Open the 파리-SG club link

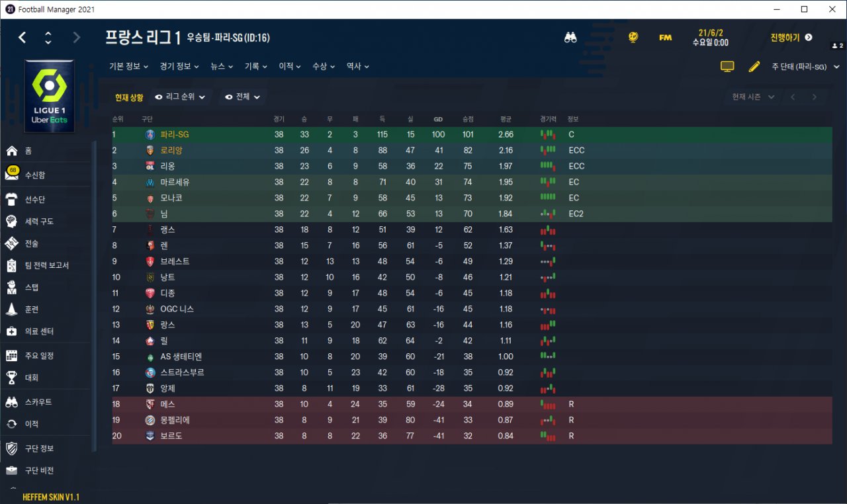(175, 134)
